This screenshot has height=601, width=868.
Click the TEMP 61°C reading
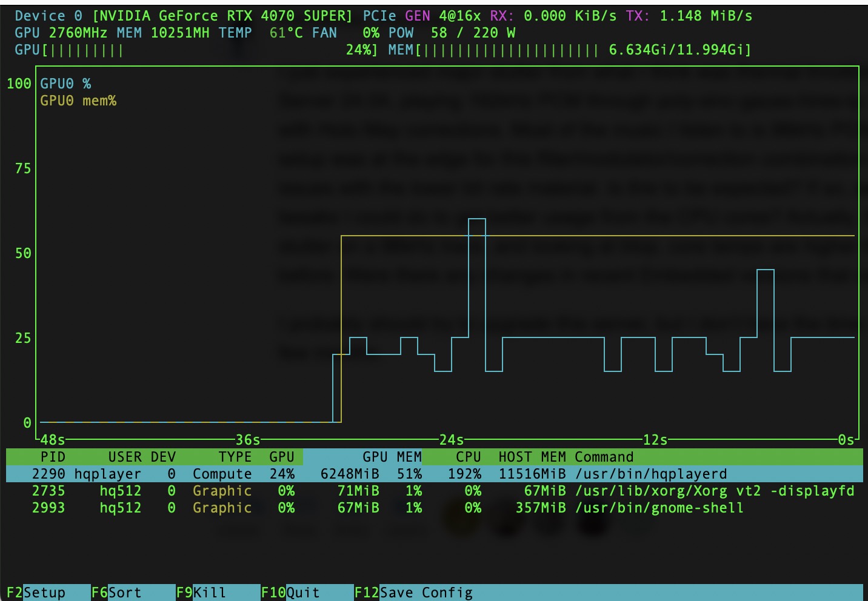(261, 33)
